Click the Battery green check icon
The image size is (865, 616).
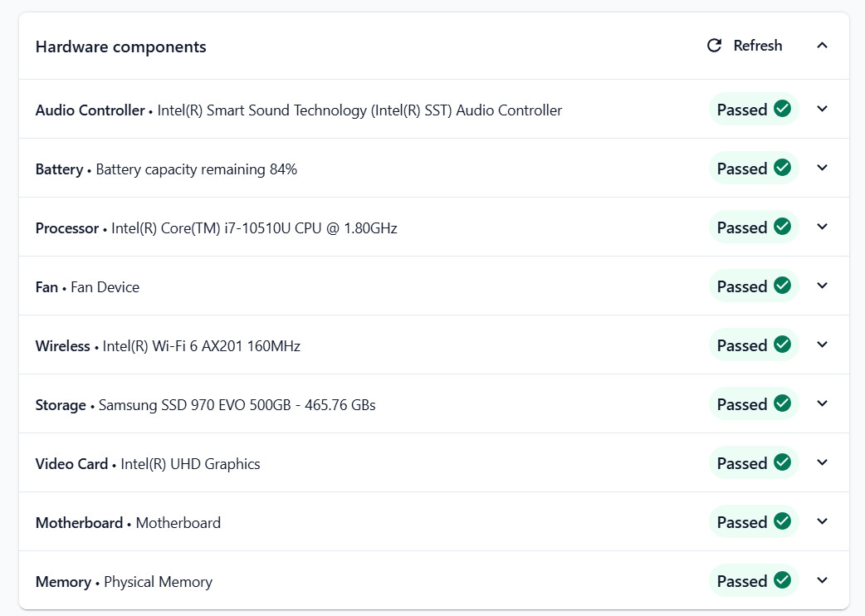pyautogui.click(x=782, y=168)
